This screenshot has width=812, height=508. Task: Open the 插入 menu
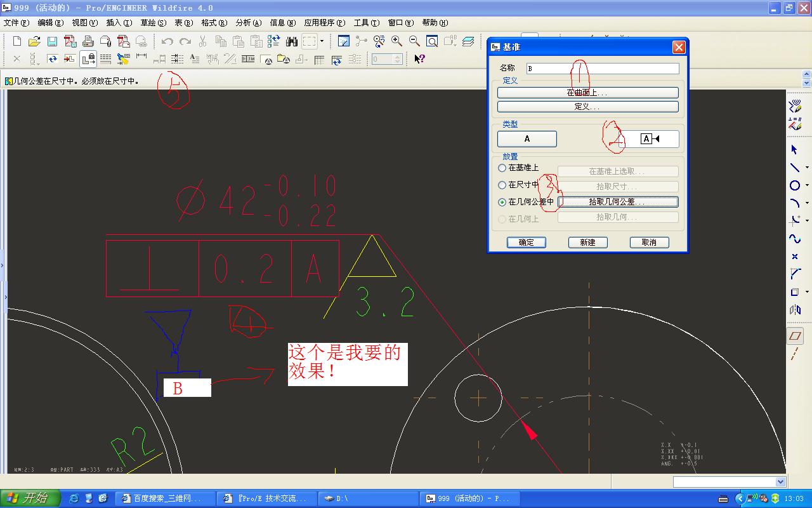(119, 23)
